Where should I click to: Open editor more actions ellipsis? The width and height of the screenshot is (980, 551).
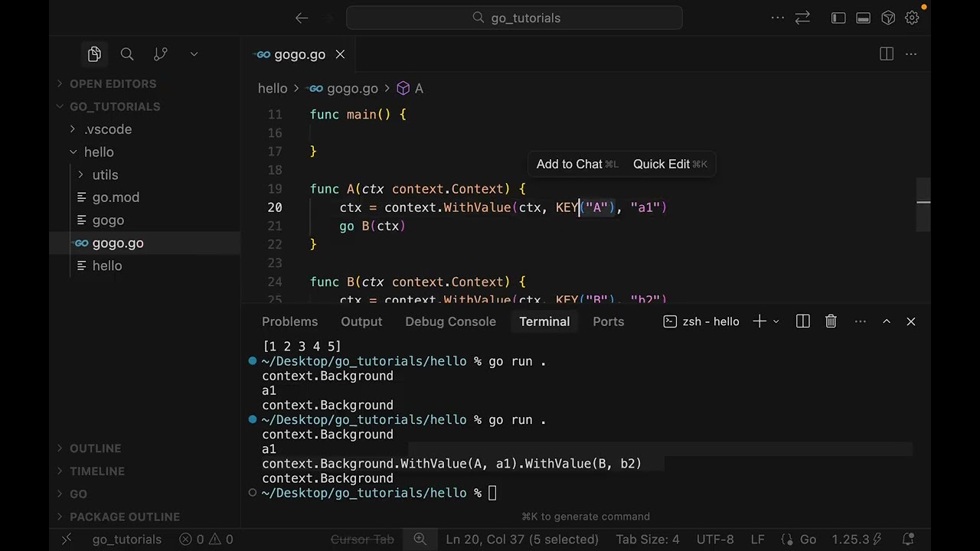[911, 54]
